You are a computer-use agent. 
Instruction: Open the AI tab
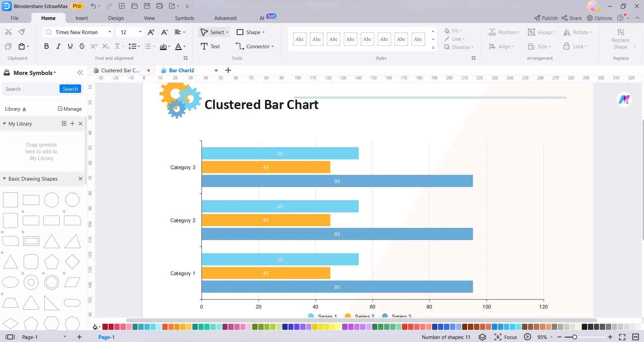pos(262,18)
